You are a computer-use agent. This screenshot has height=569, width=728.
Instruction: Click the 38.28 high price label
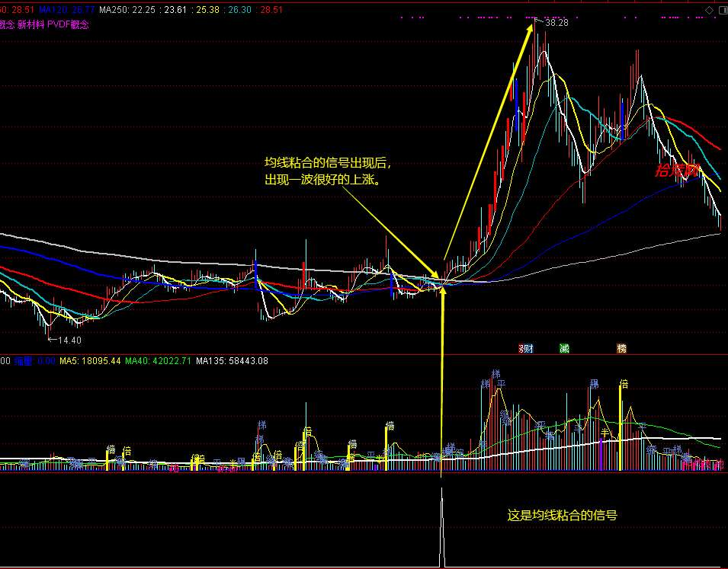pos(556,23)
